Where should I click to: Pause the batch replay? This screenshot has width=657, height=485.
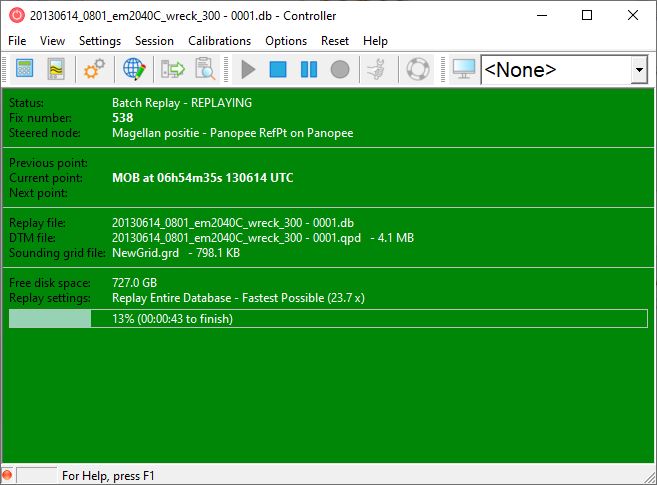click(x=309, y=70)
